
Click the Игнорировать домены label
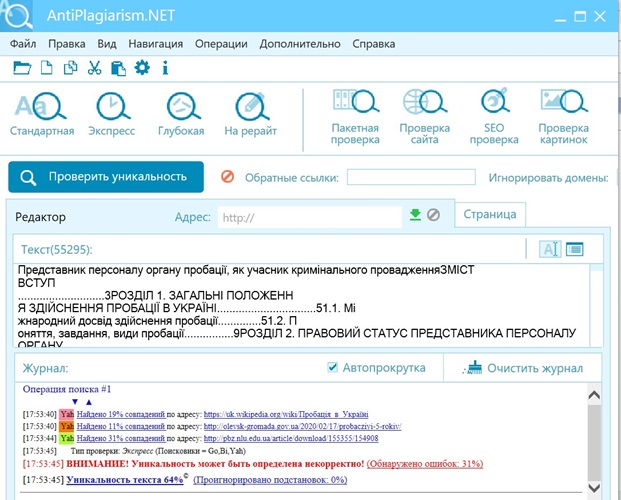click(548, 178)
